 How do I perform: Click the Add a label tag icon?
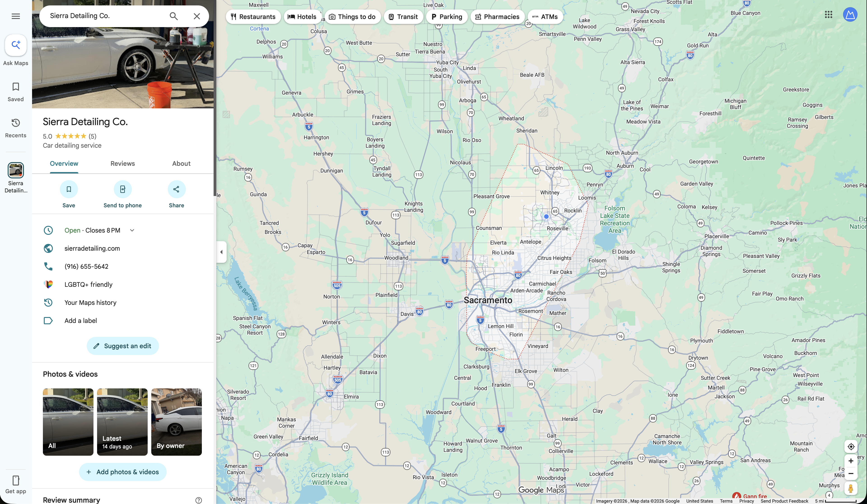[x=48, y=321]
